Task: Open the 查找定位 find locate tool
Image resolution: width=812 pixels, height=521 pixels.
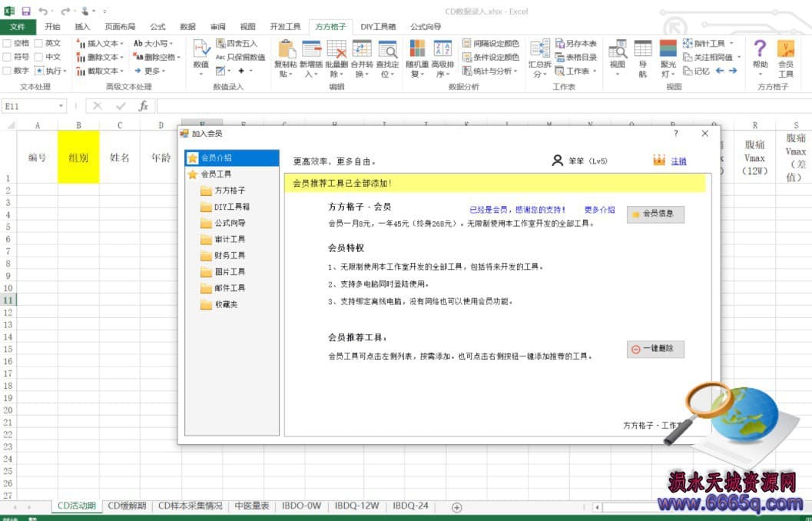Action: [387, 58]
